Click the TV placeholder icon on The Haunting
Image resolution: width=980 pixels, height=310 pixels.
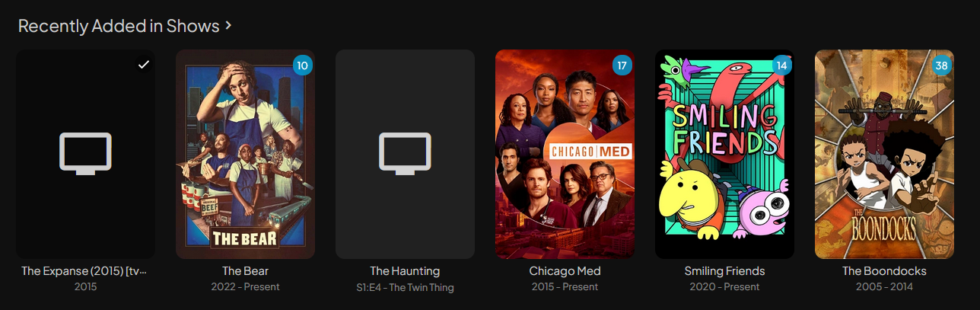406,154
